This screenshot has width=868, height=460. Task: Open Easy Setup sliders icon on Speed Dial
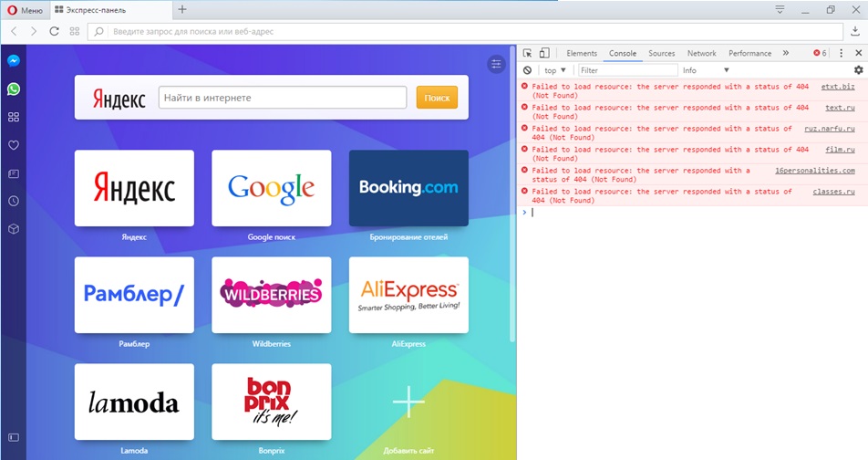point(496,64)
